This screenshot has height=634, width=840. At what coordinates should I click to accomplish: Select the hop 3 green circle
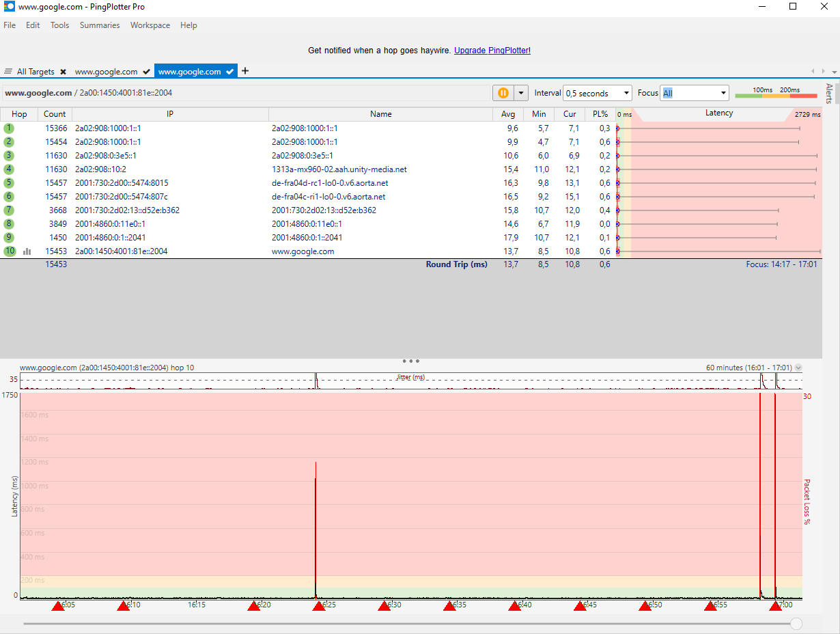[8, 156]
